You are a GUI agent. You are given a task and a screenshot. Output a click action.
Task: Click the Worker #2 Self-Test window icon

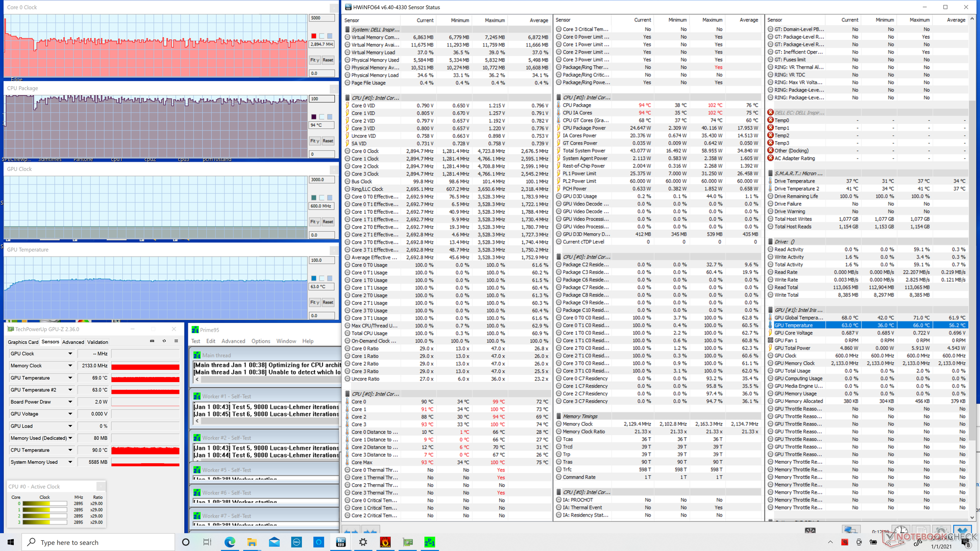(197, 438)
